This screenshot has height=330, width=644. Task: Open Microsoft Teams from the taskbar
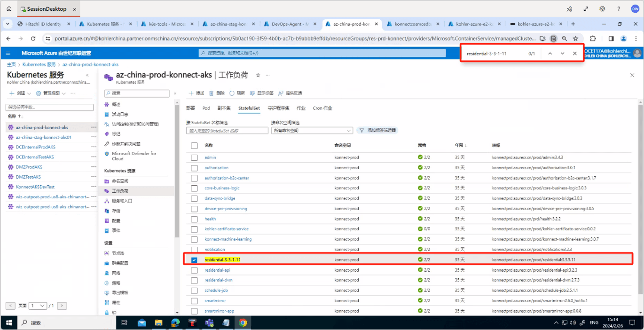[209, 322]
